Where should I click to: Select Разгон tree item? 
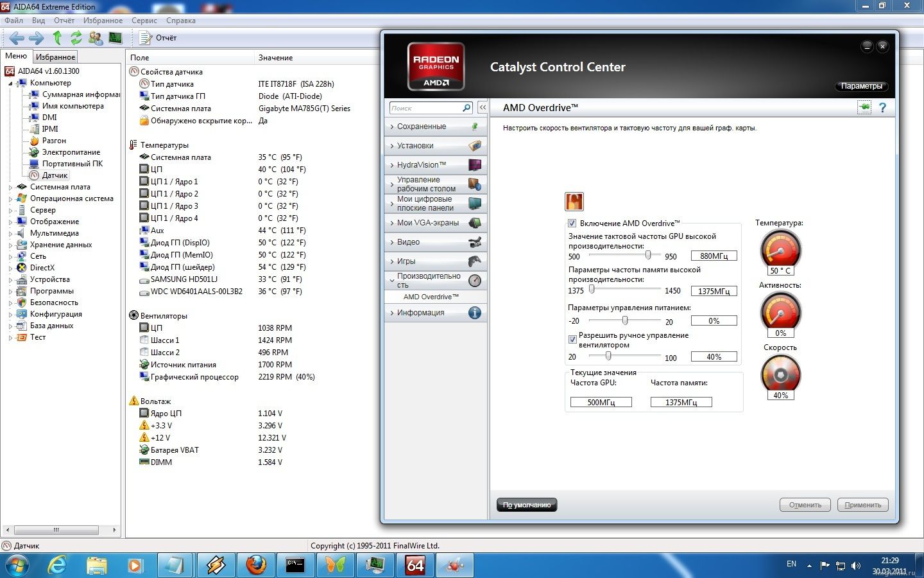(x=54, y=141)
